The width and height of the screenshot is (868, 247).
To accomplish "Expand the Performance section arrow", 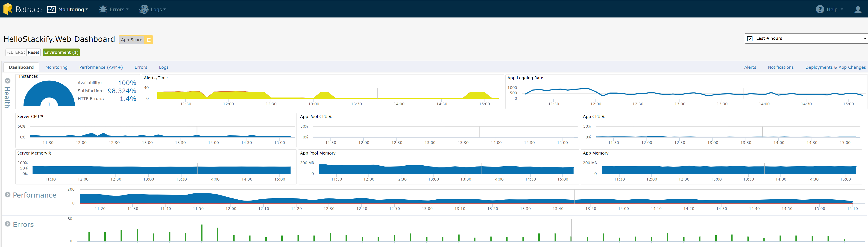I will coord(7,195).
